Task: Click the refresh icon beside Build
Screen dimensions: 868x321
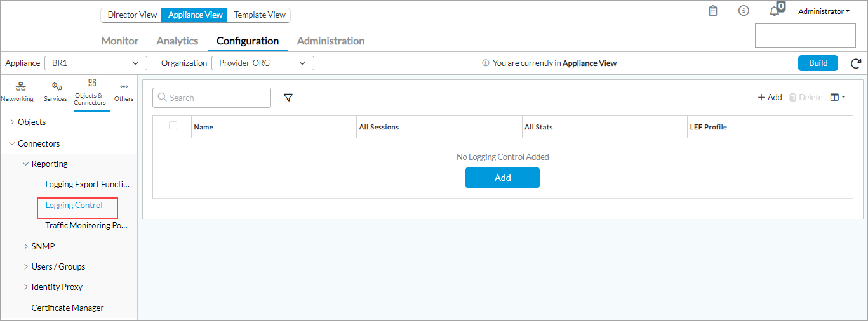Action: tap(856, 63)
